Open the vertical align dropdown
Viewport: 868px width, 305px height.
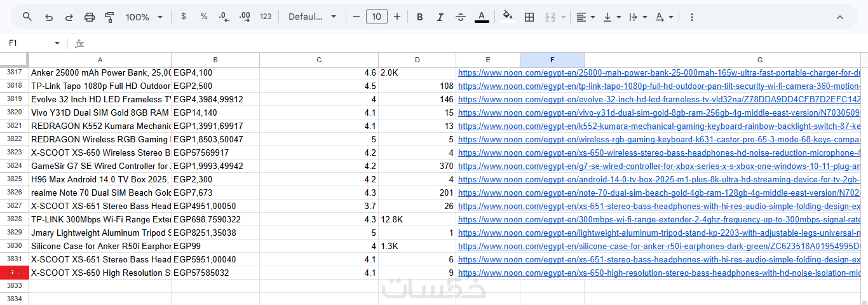(611, 17)
